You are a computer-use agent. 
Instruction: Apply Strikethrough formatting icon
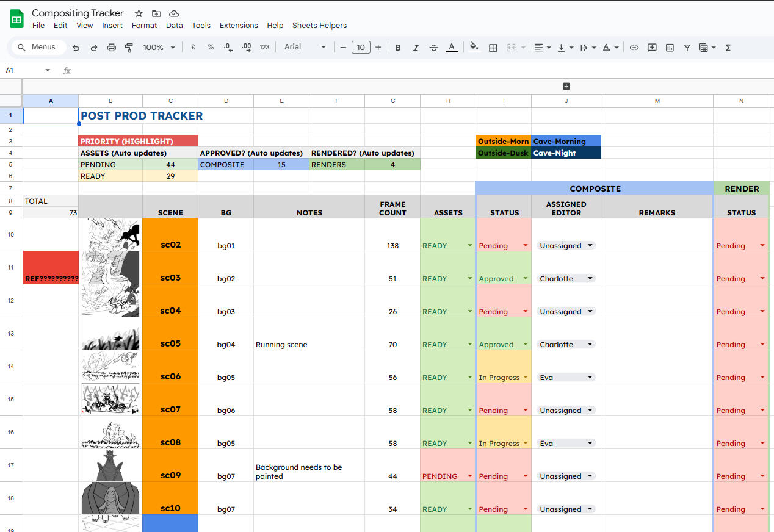click(x=433, y=48)
